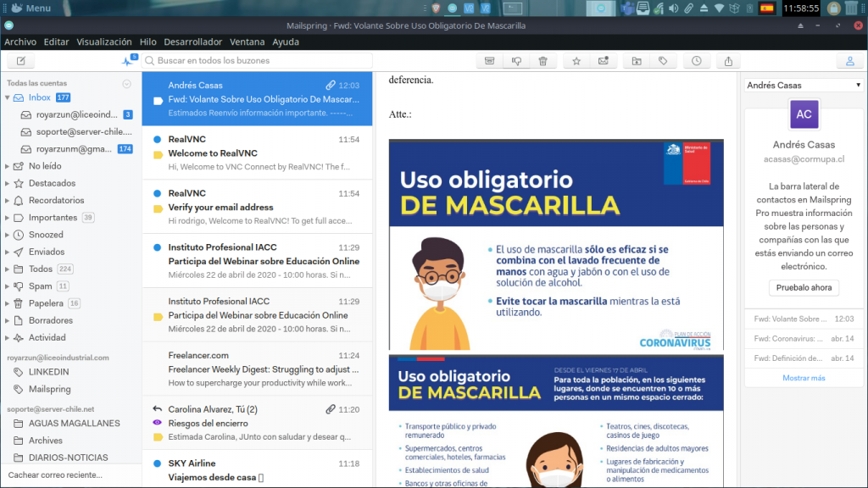Open the Andrés Casas contact dropdown
Viewport: 868px width, 488px height.
pos(804,86)
